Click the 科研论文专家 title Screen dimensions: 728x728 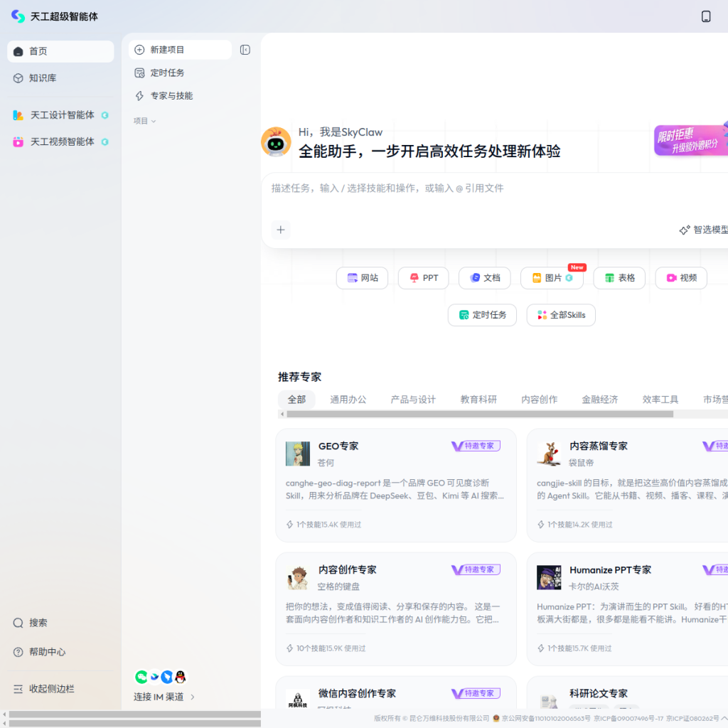598,694
